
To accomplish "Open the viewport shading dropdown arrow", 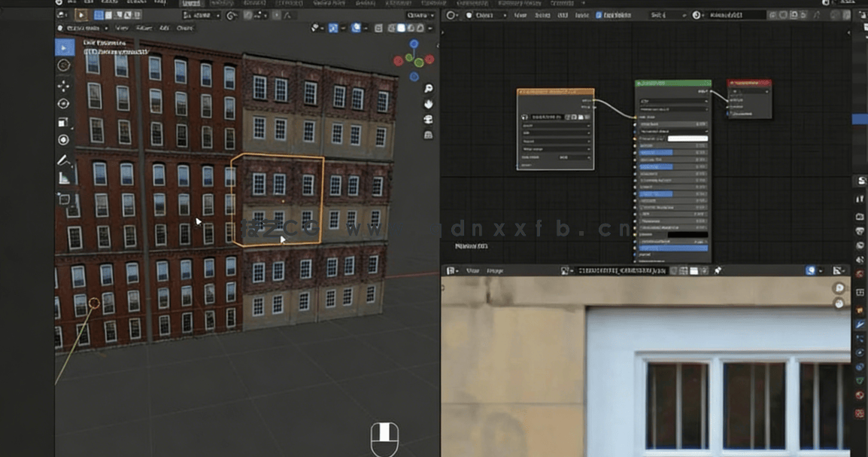I will [431, 29].
